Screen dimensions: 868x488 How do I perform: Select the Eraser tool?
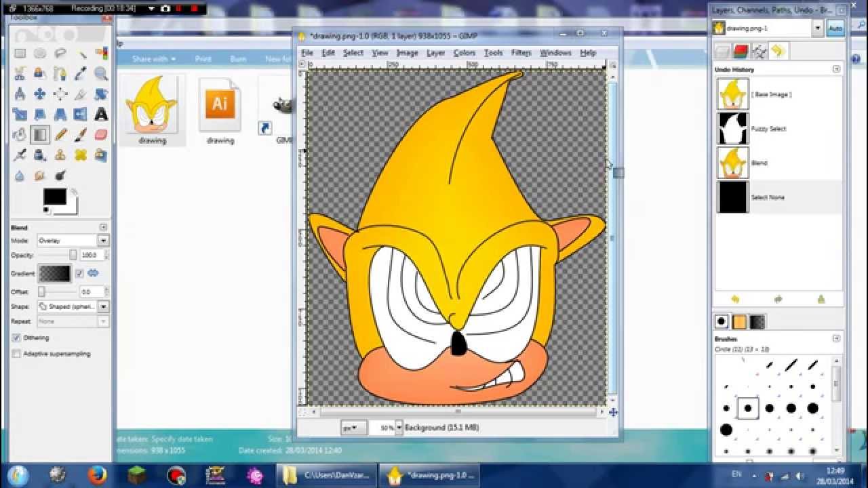101,135
